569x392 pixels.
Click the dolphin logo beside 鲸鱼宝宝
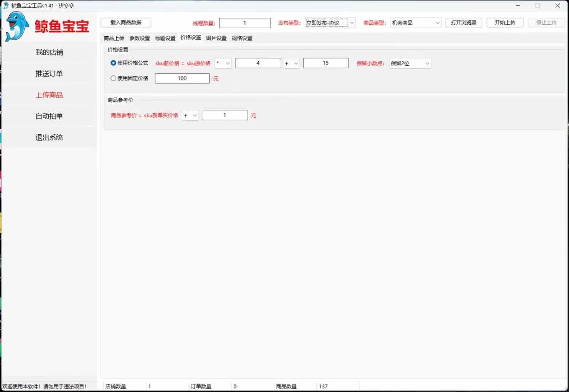[x=17, y=26]
